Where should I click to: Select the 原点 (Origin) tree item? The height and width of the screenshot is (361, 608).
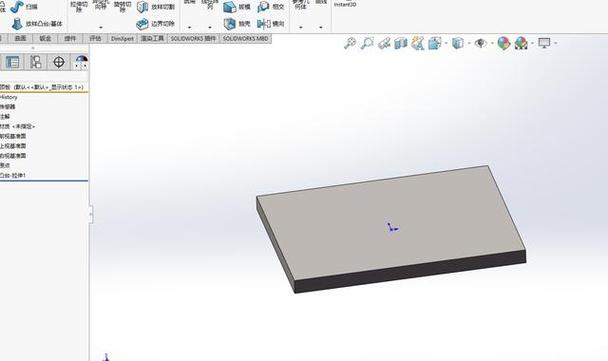click(x=5, y=165)
